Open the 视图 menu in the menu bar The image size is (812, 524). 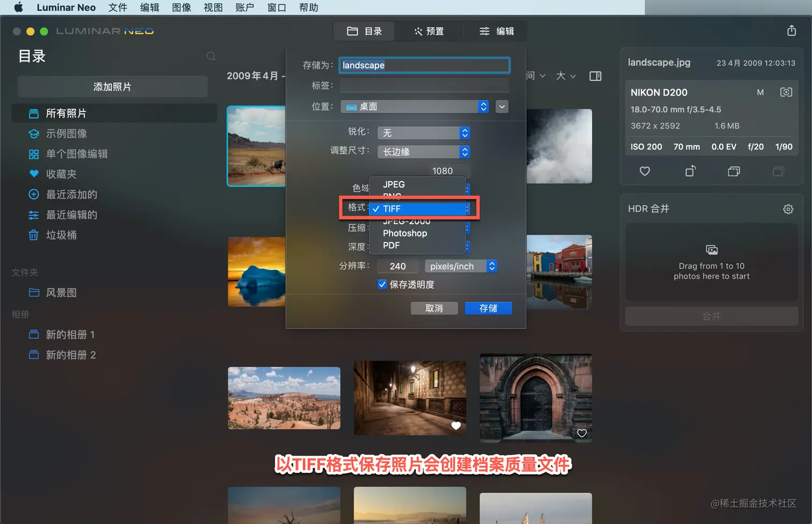pyautogui.click(x=213, y=8)
